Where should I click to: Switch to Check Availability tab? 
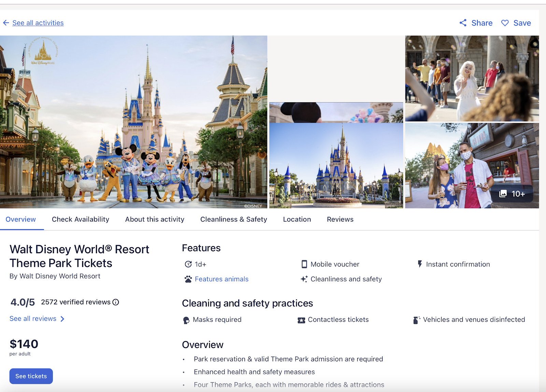point(81,220)
